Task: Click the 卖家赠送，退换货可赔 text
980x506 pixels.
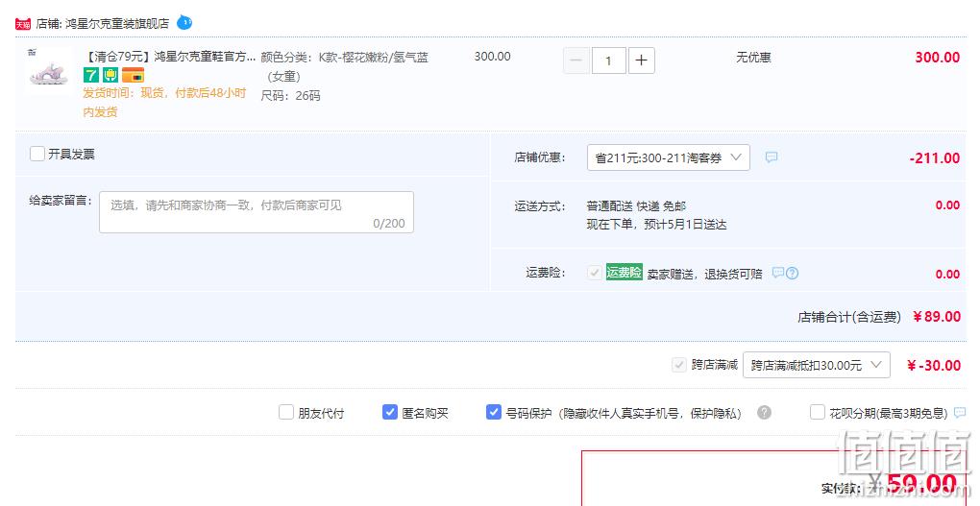Action: pyautogui.click(x=704, y=274)
